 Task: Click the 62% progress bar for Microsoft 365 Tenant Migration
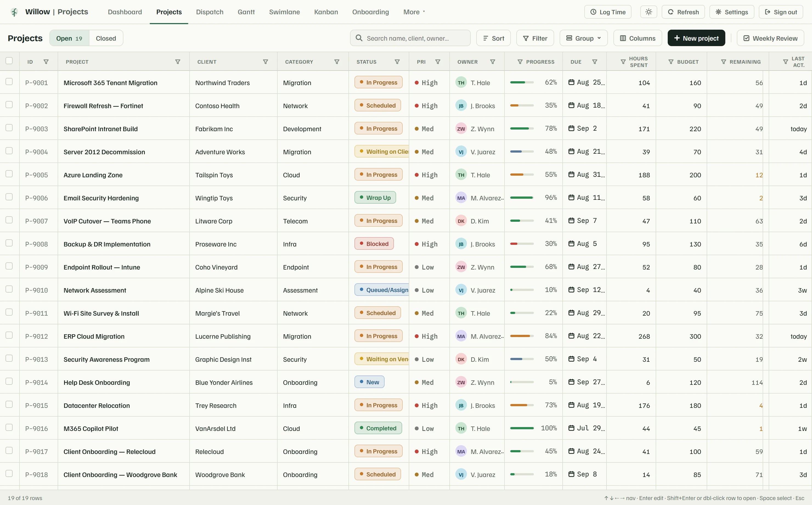coord(522,83)
